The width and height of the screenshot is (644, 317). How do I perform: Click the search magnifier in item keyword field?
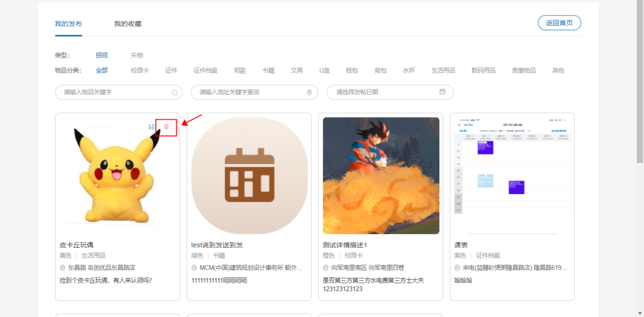click(x=175, y=93)
